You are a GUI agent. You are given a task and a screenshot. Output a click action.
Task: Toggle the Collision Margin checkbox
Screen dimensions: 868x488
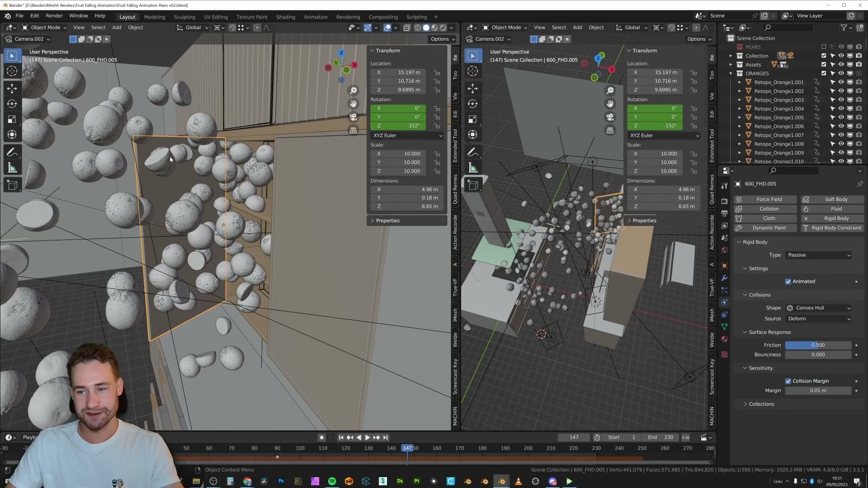tap(788, 381)
